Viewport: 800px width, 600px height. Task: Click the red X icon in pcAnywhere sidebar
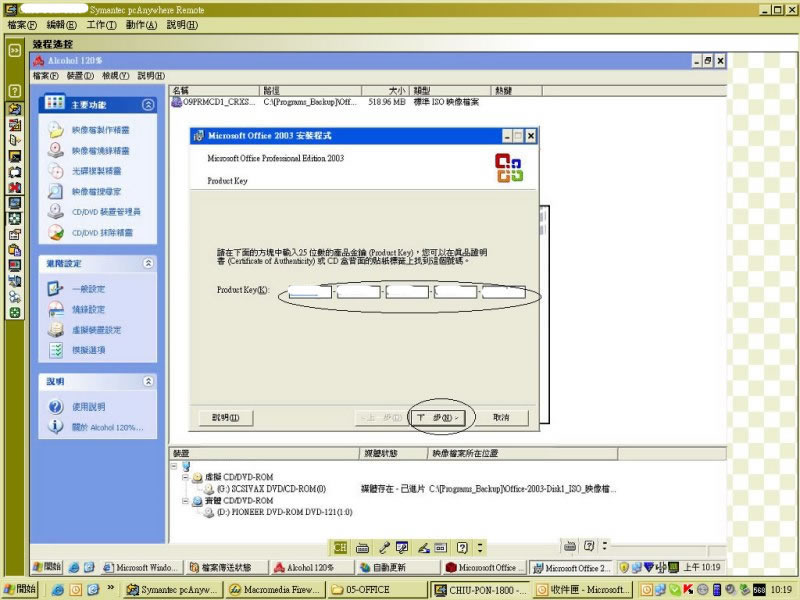[15, 187]
